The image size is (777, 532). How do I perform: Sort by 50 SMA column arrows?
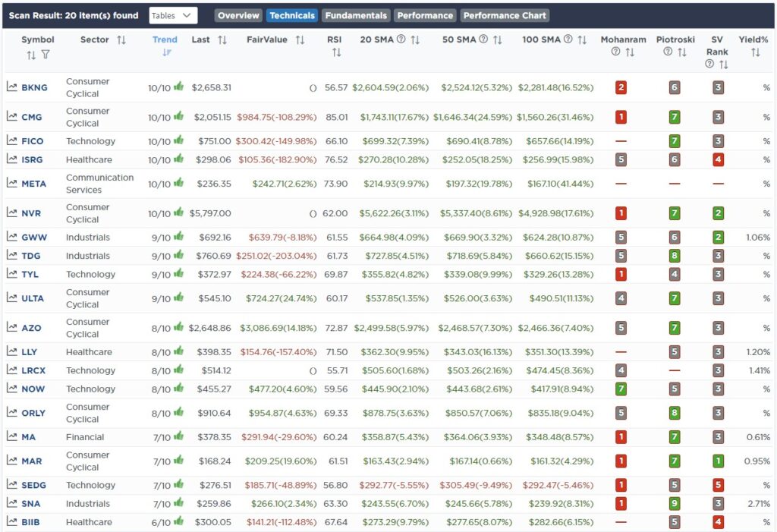pos(498,39)
